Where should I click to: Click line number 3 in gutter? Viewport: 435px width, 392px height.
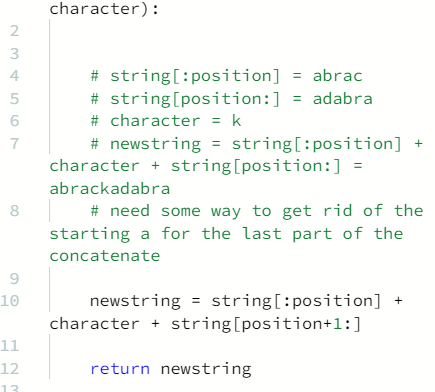pos(14,54)
